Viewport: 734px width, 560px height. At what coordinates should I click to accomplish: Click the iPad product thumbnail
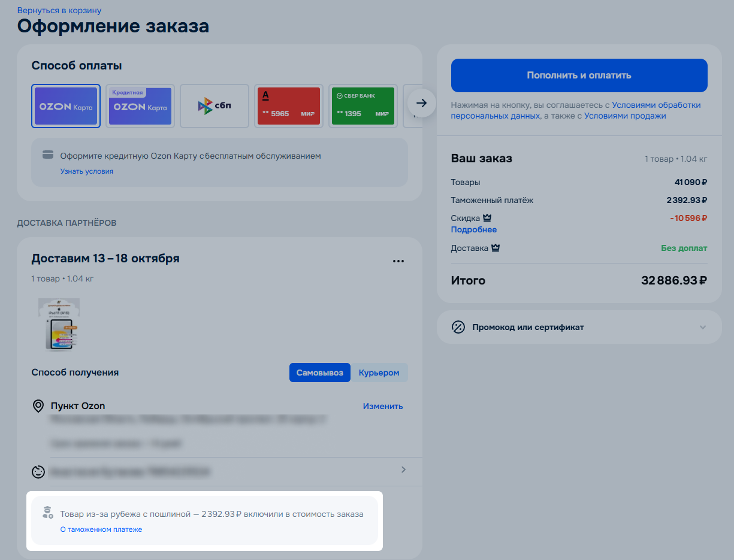click(59, 325)
